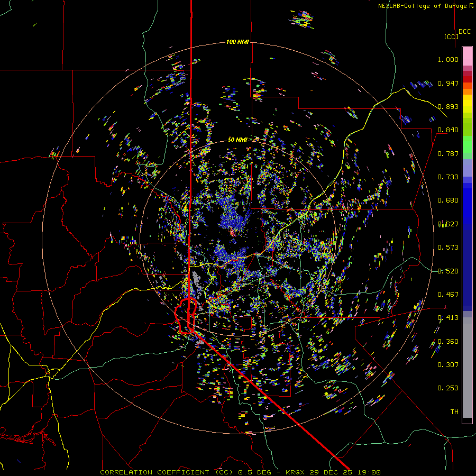
Task: Pick the 0.413 legend value
Action: 448,318
